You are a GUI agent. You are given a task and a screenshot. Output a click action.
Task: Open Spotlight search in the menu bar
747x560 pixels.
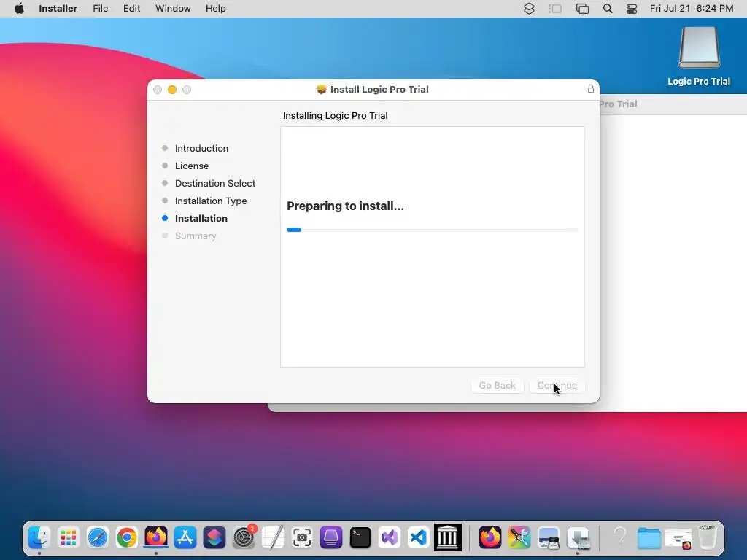608,9
